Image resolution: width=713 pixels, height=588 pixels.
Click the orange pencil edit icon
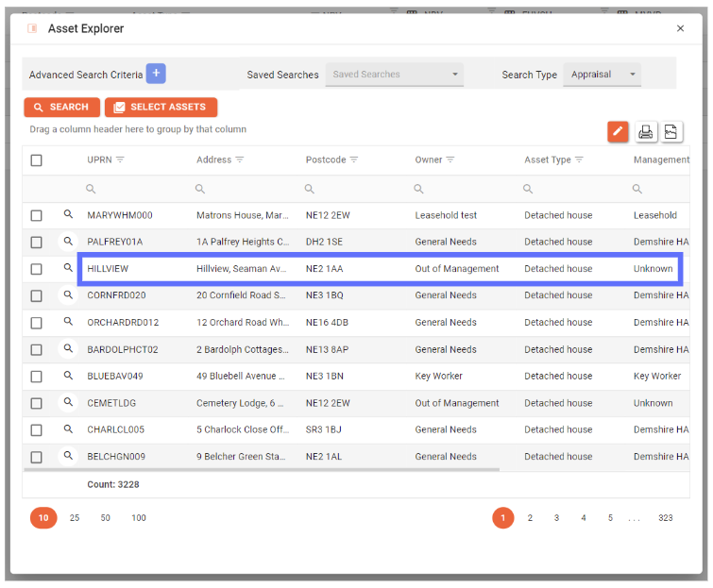coord(618,132)
